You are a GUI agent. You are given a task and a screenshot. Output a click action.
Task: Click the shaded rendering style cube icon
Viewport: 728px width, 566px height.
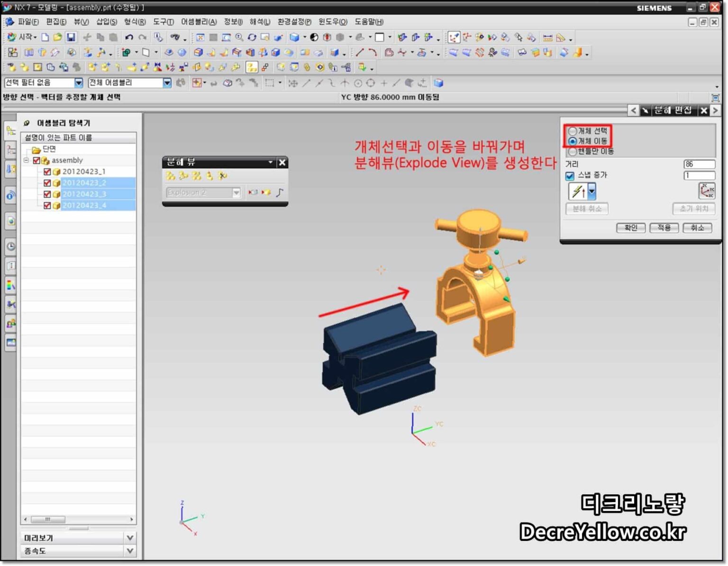point(294,37)
